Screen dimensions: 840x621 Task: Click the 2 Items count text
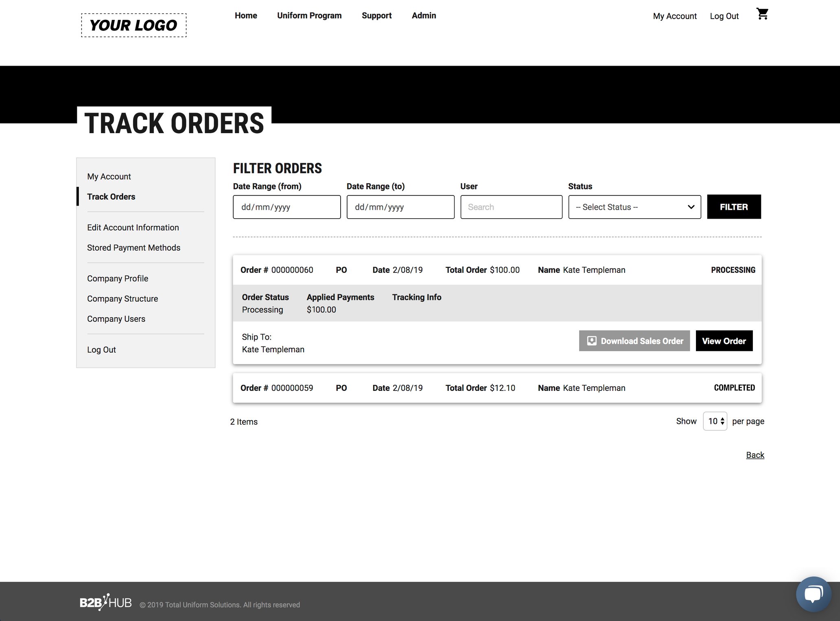click(244, 422)
